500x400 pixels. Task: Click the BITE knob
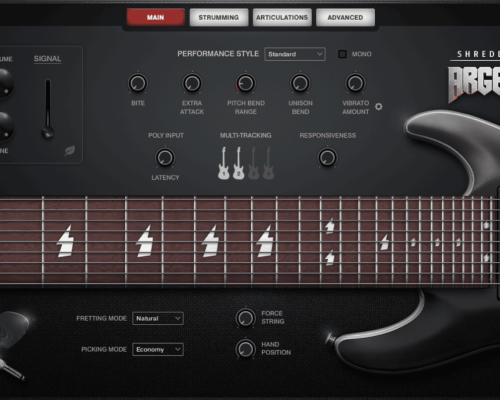tap(138, 83)
